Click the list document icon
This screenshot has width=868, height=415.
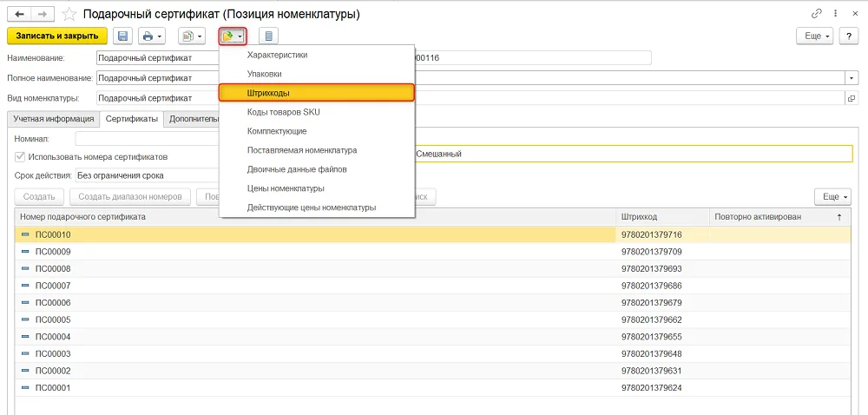[x=269, y=36]
